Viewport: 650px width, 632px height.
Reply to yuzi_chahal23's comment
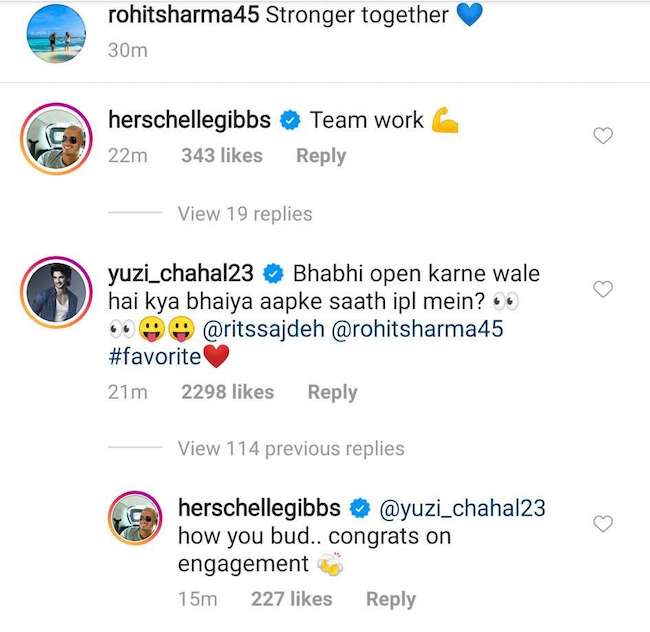tap(332, 393)
